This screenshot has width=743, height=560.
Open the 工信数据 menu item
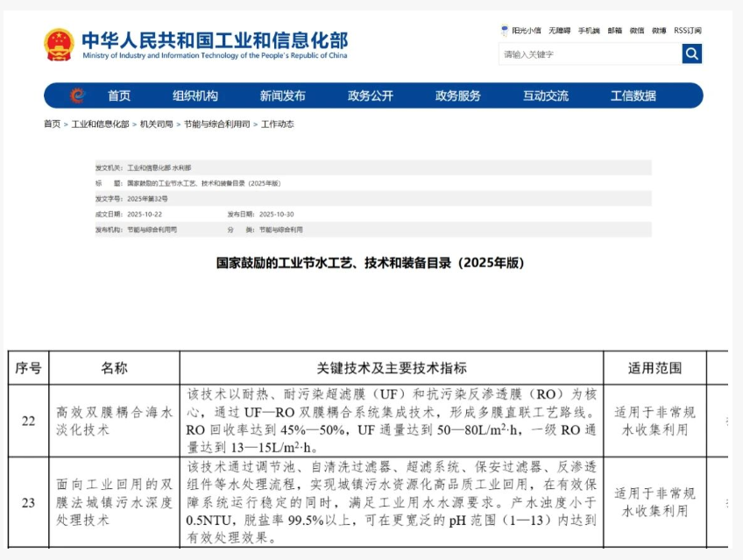pos(633,96)
